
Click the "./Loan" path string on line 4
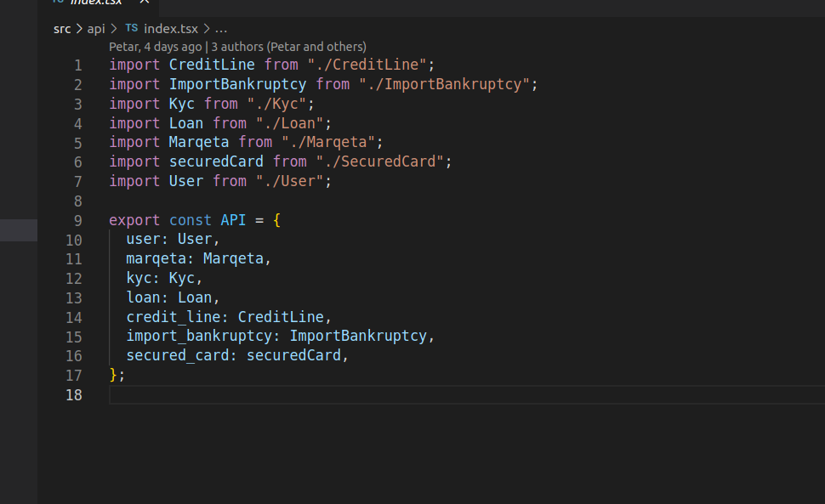289,123
